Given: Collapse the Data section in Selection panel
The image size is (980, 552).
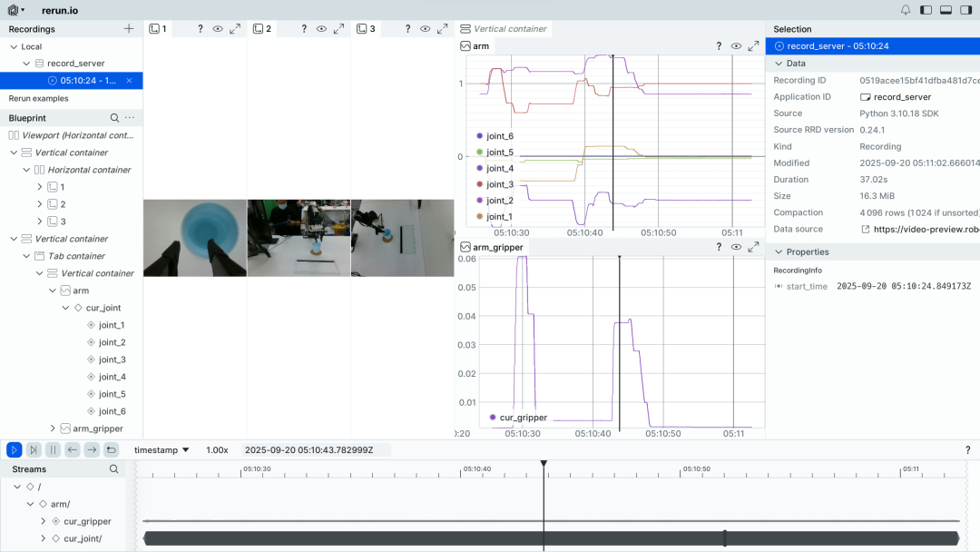Looking at the screenshot, I should [778, 64].
